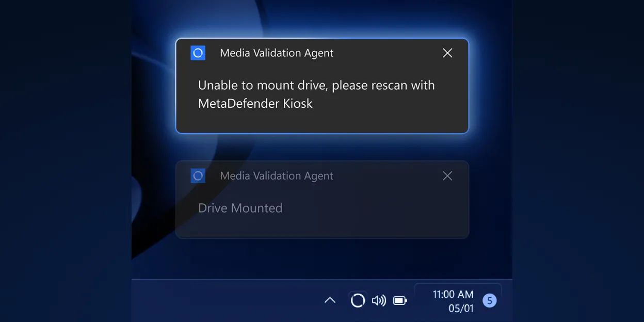Click the battery status icon
Screen dimensions: 644x322
click(400, 300)
